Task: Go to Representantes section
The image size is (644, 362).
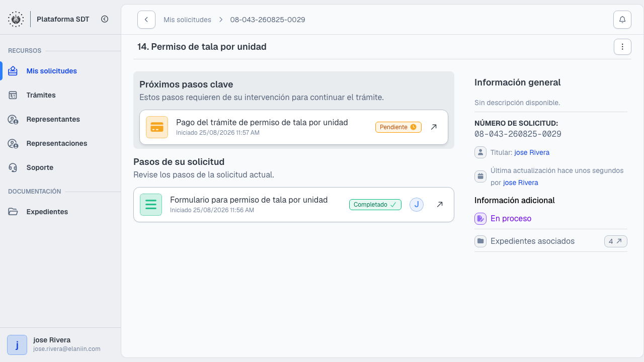Action: (60, 119)
